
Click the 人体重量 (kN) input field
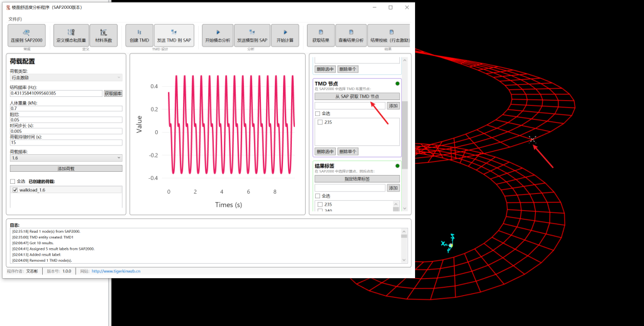point(66,108)
